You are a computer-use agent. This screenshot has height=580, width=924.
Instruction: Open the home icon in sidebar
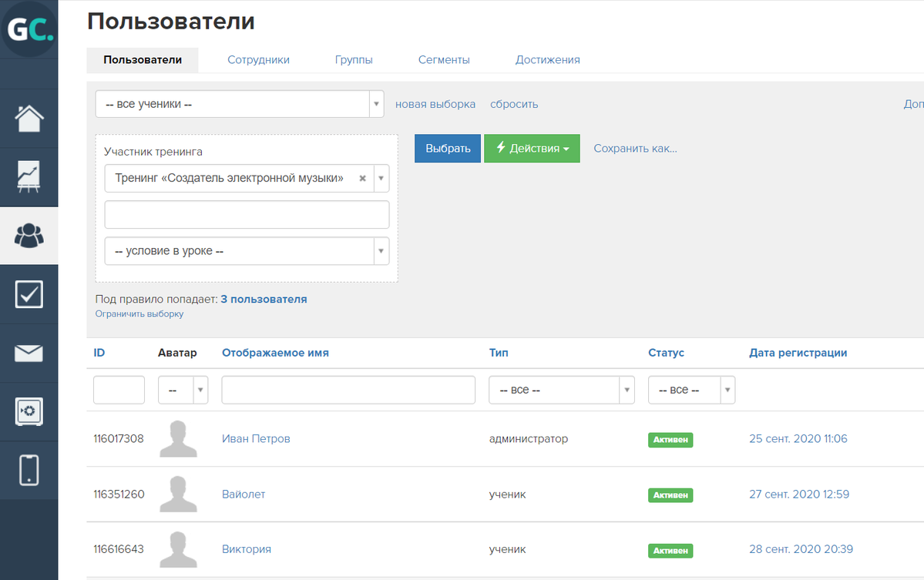pyautogui.click(x=29, y=118)
